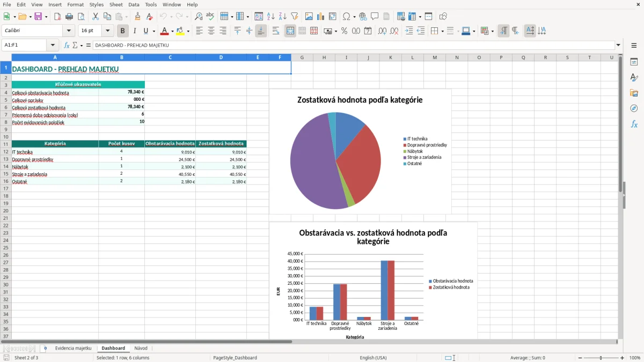Click the Sort Ascending icon
The width and height of the screenshot is (644, 362).
[270, 17]
